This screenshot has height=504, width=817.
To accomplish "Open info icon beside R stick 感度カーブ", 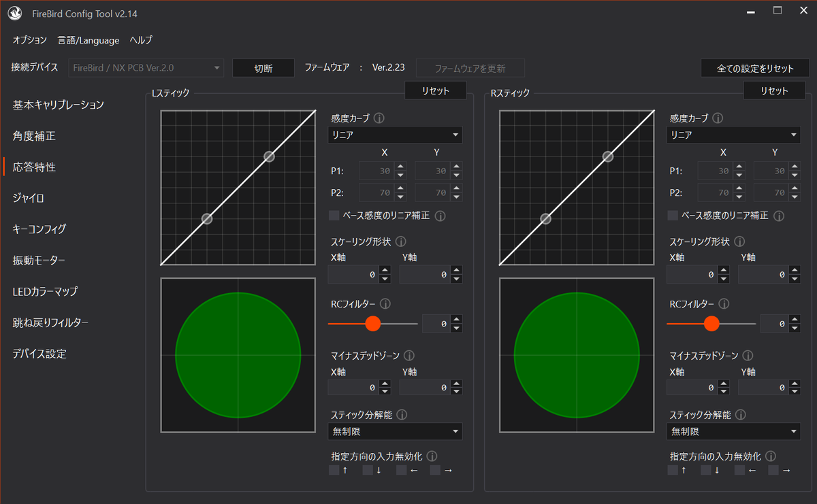I will pyautogui.click(x=718, y=118).
